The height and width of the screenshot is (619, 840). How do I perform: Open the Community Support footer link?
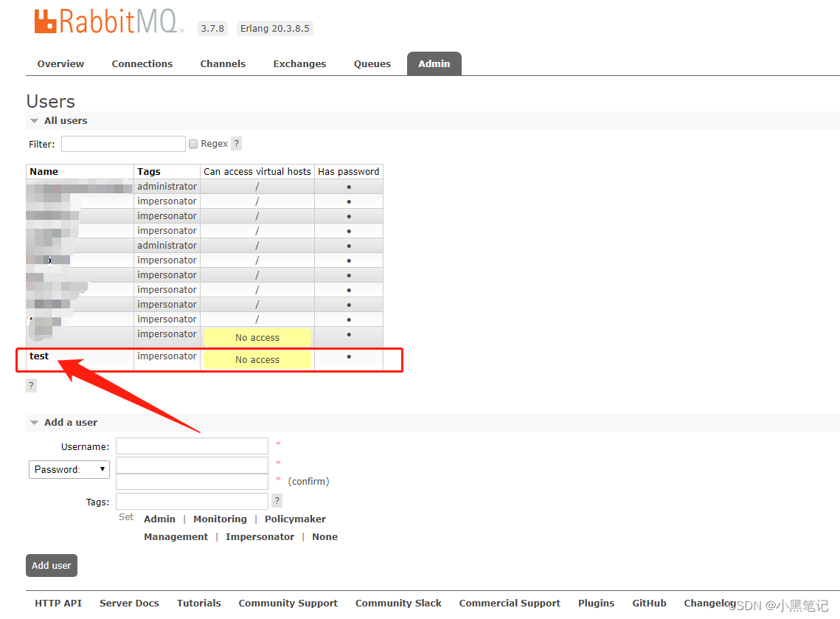288,603
